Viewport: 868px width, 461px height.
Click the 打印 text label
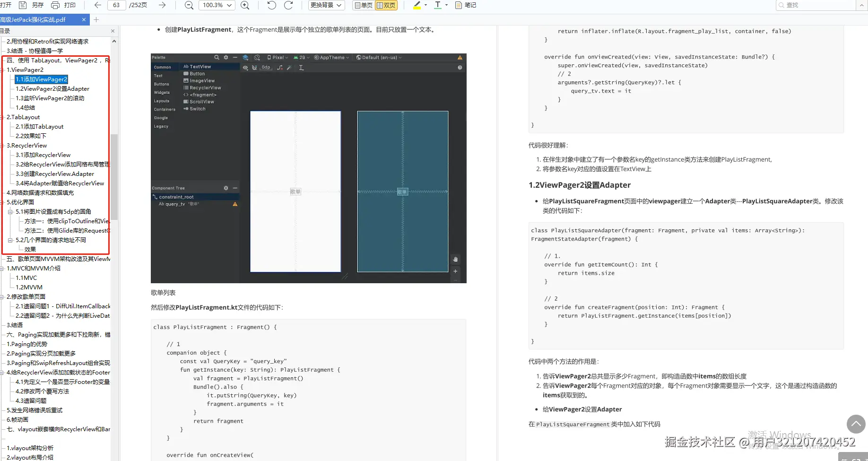(x=70, y=5)
